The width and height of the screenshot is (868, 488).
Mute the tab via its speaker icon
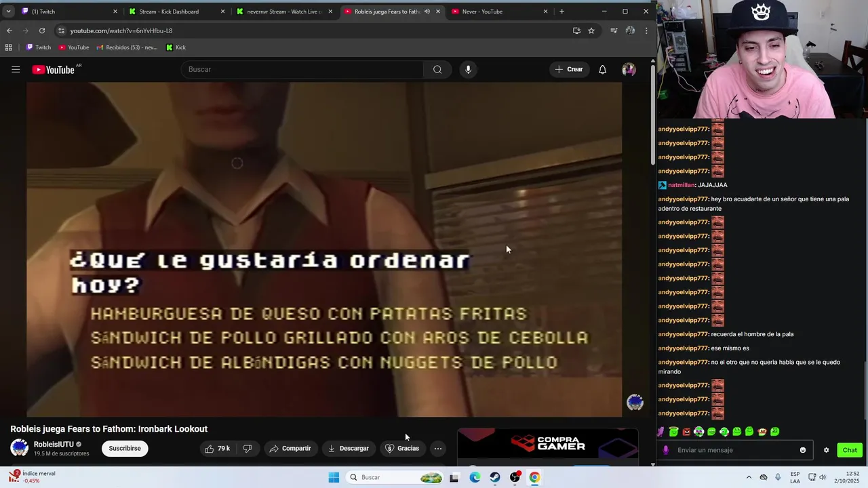pos(427,12)
